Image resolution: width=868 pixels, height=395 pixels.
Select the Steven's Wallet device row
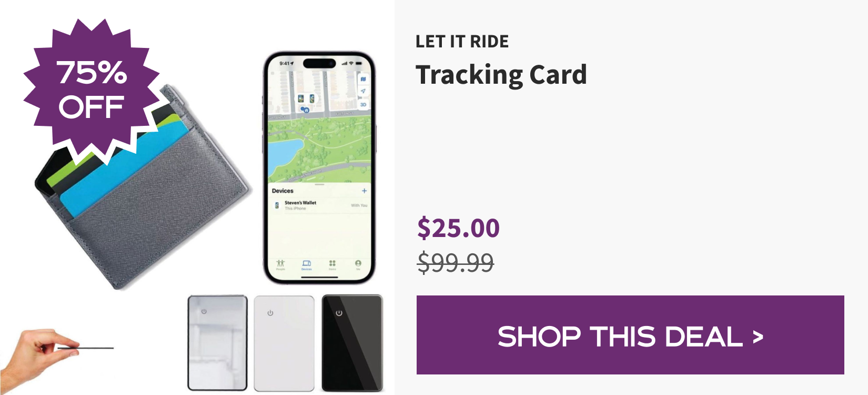click(x=320, y=205)
